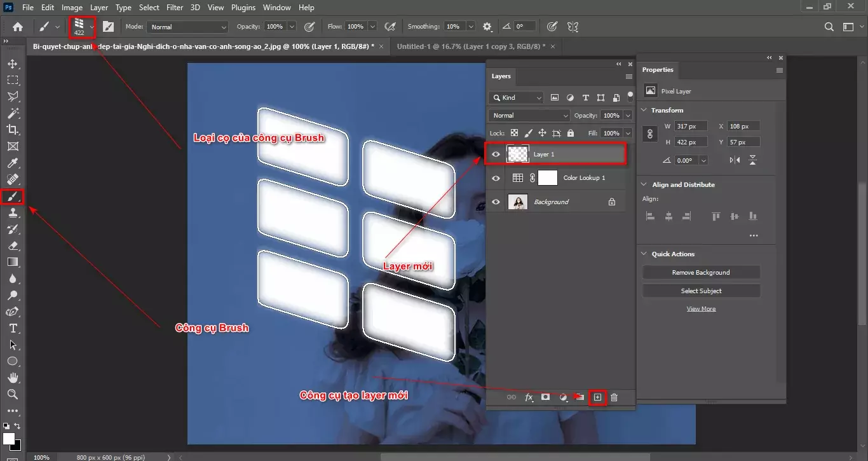Click the delete layer trash icon
Screen dimensions: 868x461
(614, 397)
